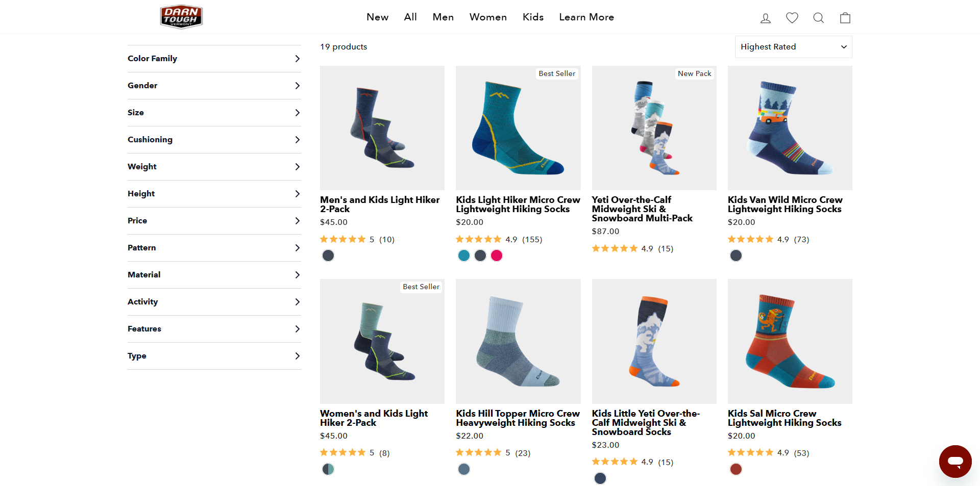Viewport: 980px width, 486px height.
Task: Open the shopping bag cart icon
Action: coord(845,18)
